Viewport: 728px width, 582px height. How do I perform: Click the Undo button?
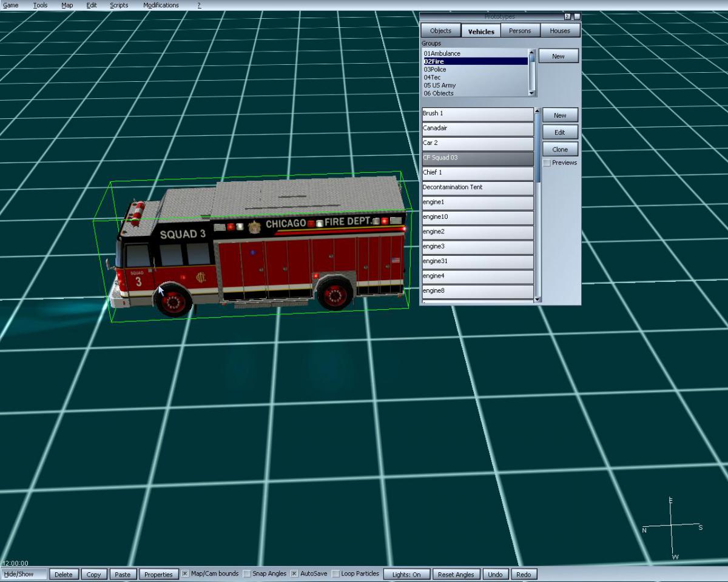[495, 574]
